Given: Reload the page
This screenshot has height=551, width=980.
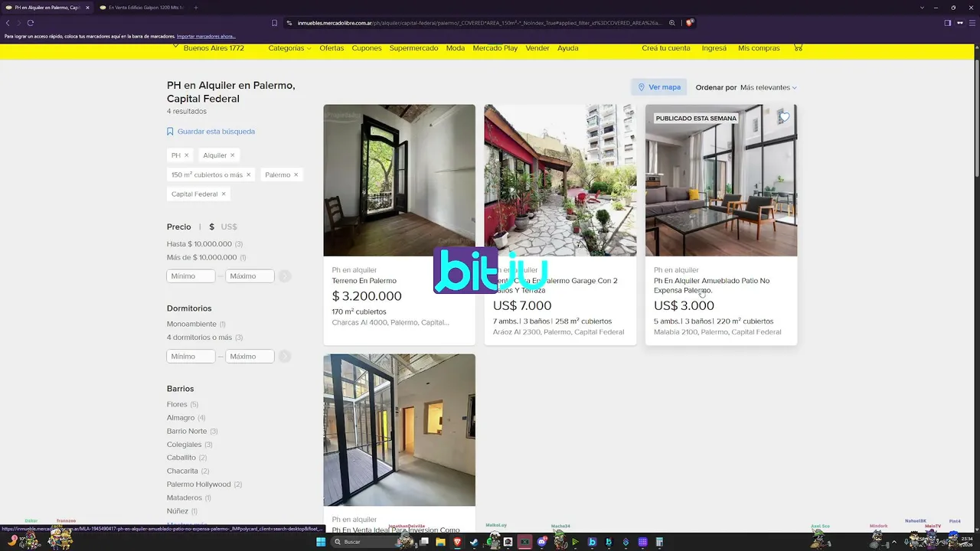Looking at the screenshot, I should point(31,23).
